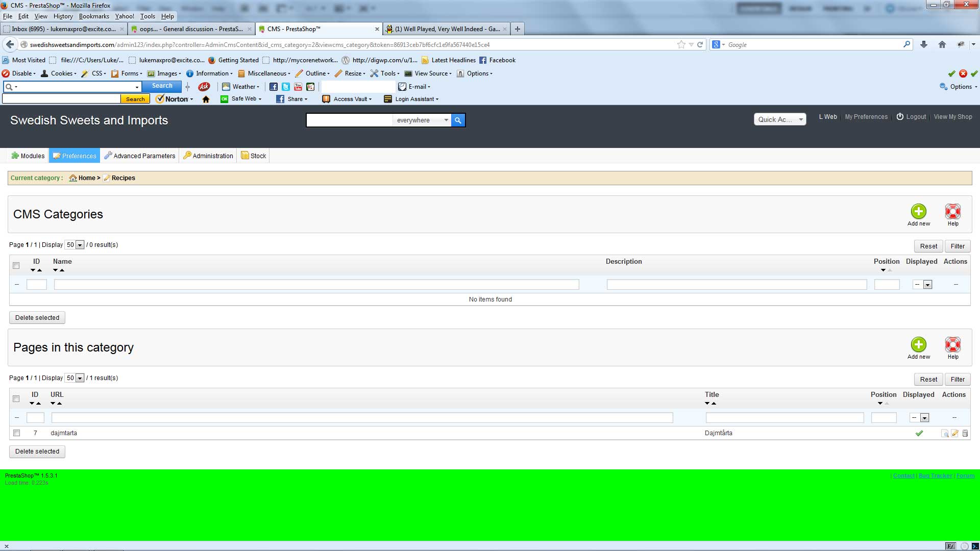Screen dimensions: 980x551
Task: Click the delete trash icon for Dajmtårta
Action: [x=965, y=433]
